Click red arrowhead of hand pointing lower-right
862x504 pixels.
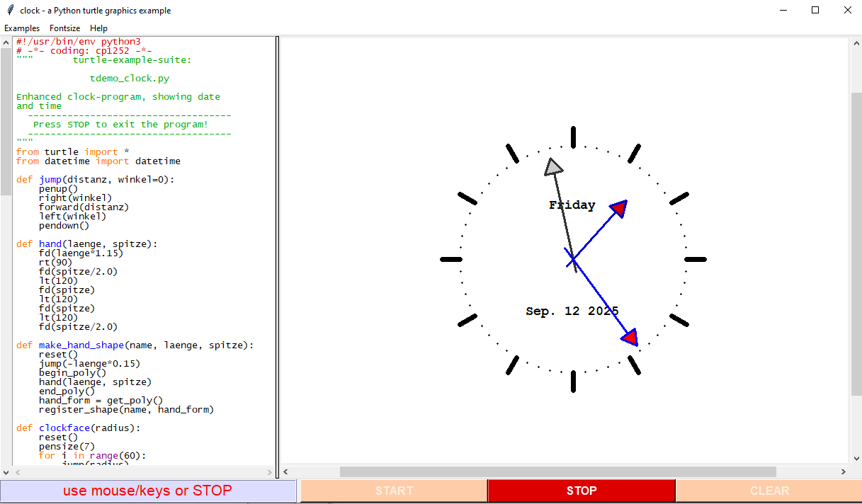click(x=630, y=337)
